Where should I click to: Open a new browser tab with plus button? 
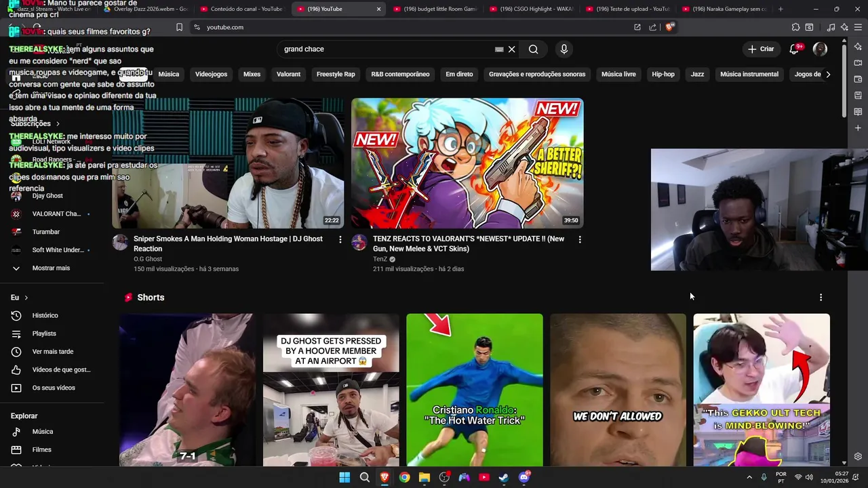coord(781,9)
